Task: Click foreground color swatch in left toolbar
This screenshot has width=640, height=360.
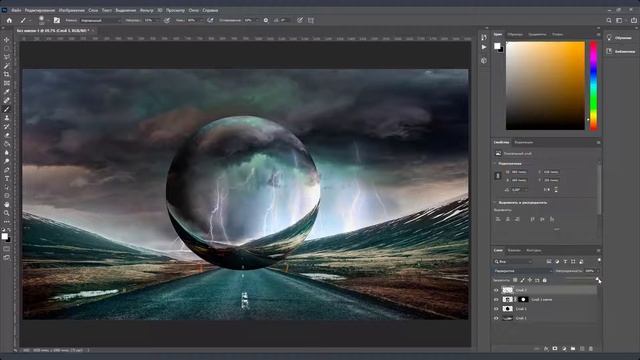Action: point(4,236)
